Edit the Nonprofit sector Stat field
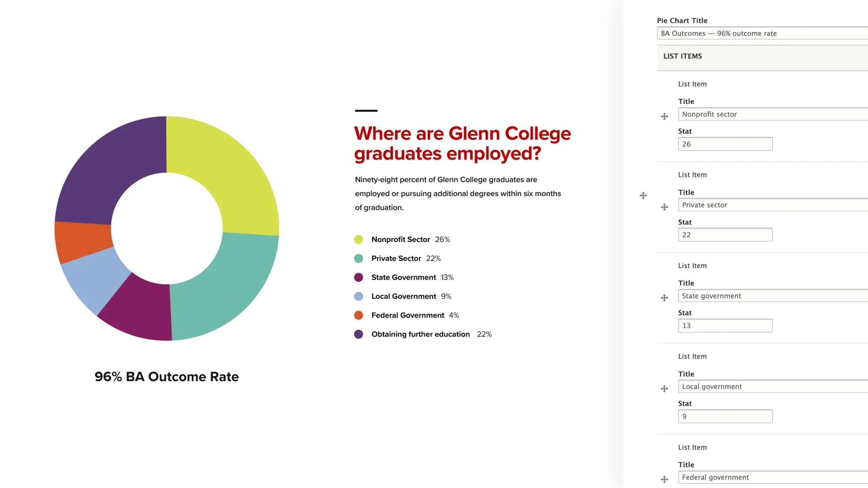The height and width of the screenshot is (488, 868). pos(724,143)
